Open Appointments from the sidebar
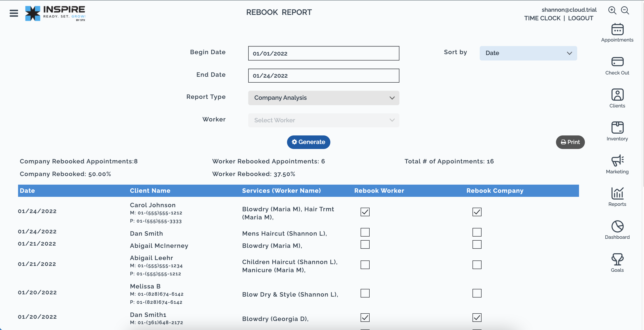Image resolution: width=644 pixels, height=330 pixels. point(617,33)
